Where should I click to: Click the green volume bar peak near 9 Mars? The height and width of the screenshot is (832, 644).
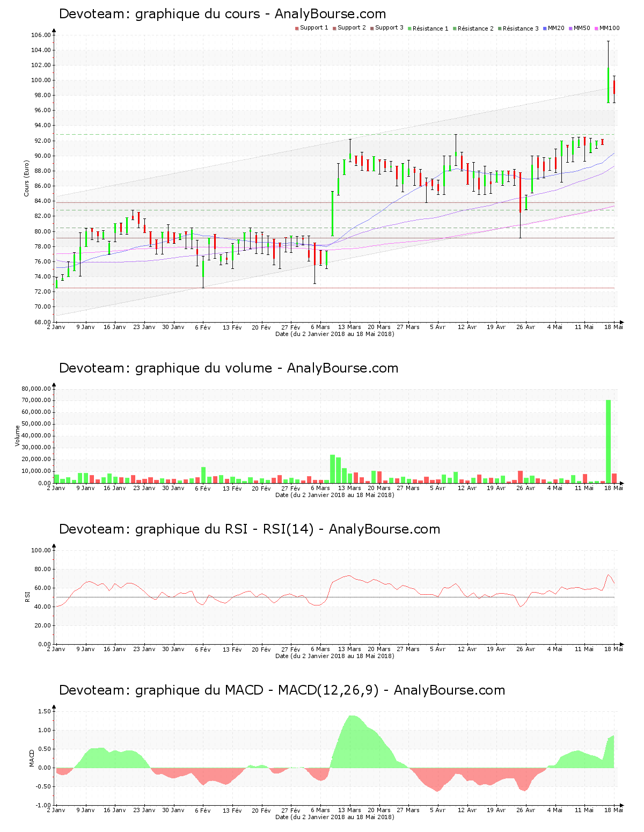point(332,469)
